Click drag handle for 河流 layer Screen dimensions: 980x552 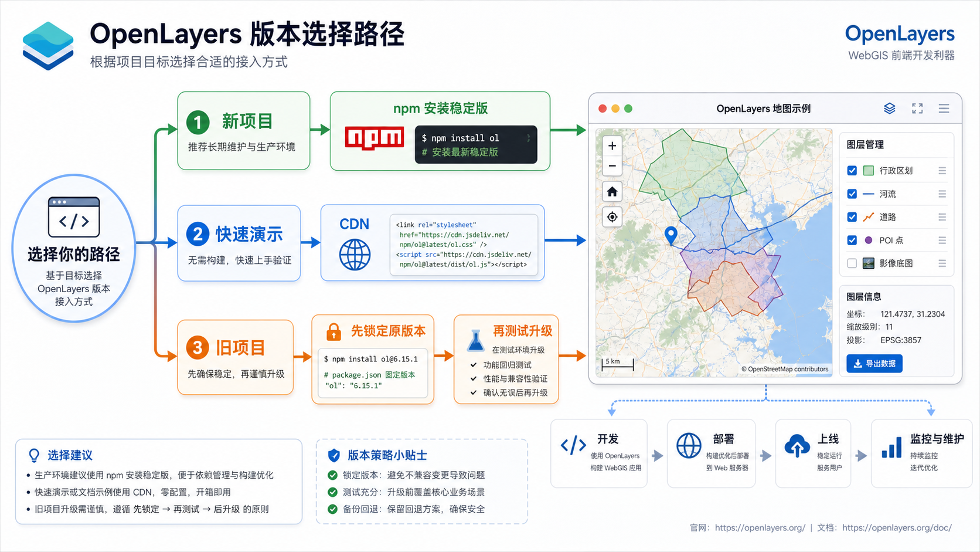click(942, 194)
